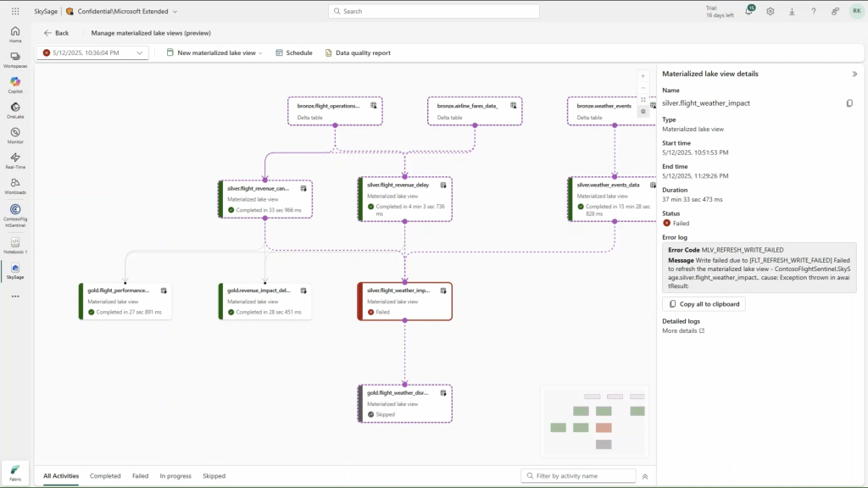
Task: Copy the lake view name with the copy icon
Action: click(x=849, y=103)
